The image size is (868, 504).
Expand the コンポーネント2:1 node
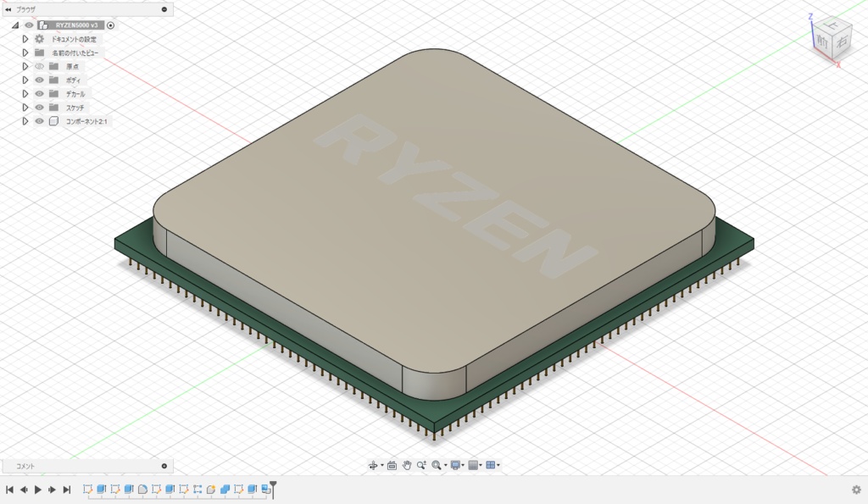[25, 121]
